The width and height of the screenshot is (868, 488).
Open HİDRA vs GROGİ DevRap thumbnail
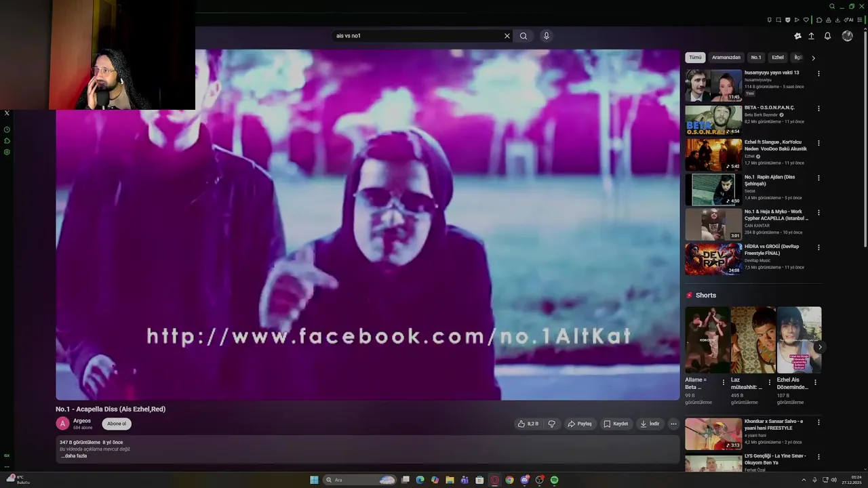tap(713, 259)
